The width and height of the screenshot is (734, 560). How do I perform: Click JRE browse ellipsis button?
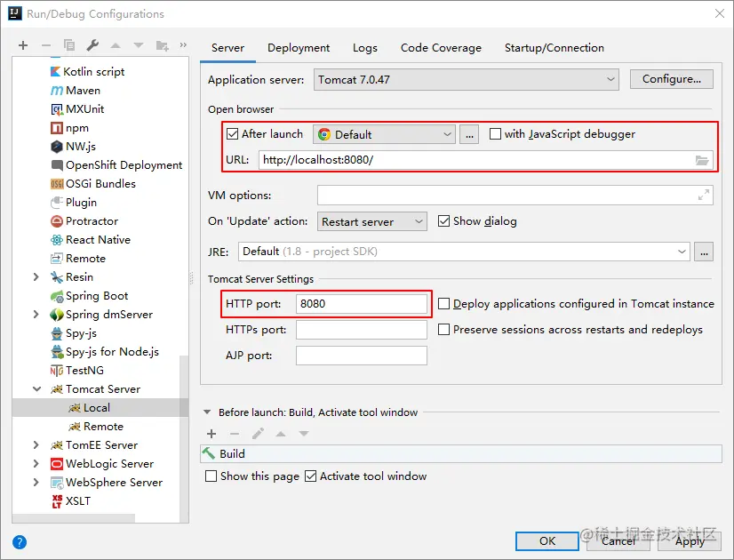(704, 252)
